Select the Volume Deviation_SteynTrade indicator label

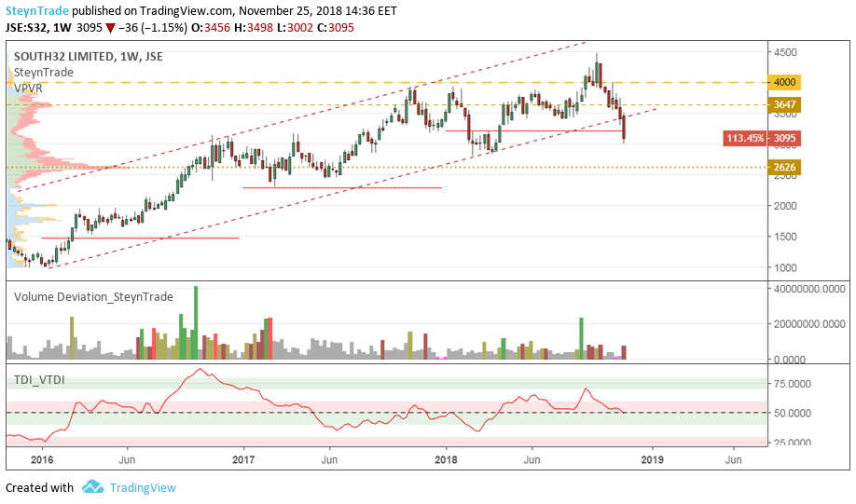point(93,297)
